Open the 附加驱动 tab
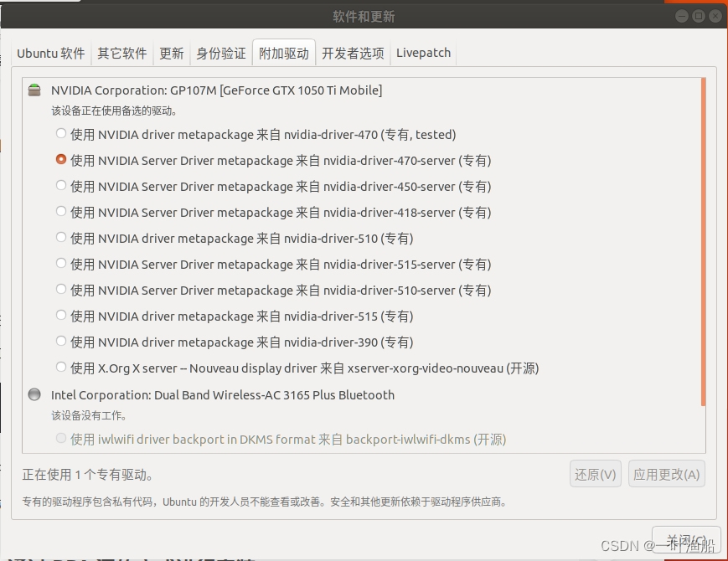The height and width of the screenshot is (561, 728). pyautogui.click(x=284, y=54)
